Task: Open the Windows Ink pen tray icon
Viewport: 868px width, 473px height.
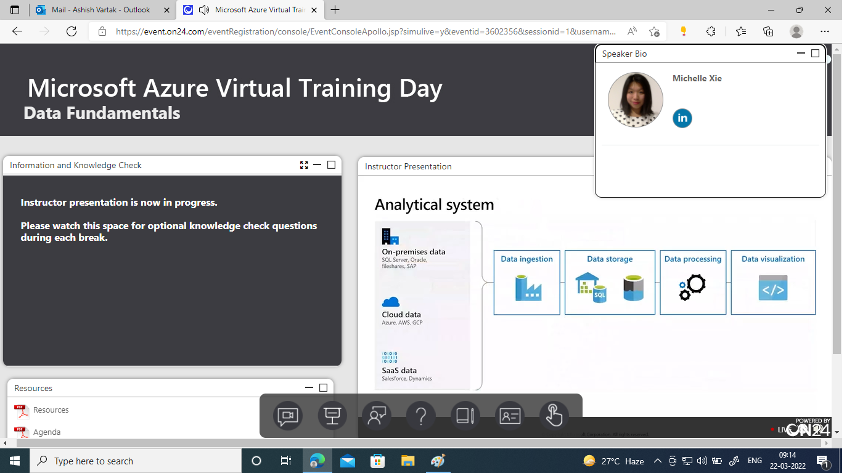Action: coord(734,461)
